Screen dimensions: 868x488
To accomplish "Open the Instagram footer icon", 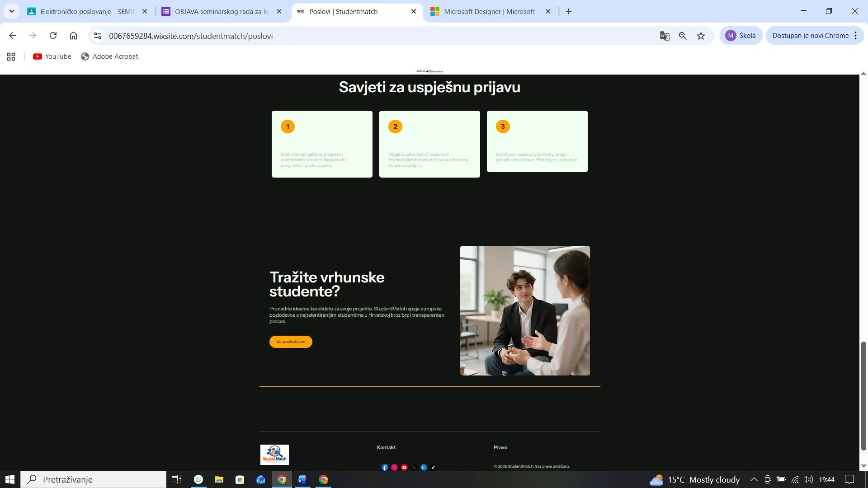I will point(394,467).
